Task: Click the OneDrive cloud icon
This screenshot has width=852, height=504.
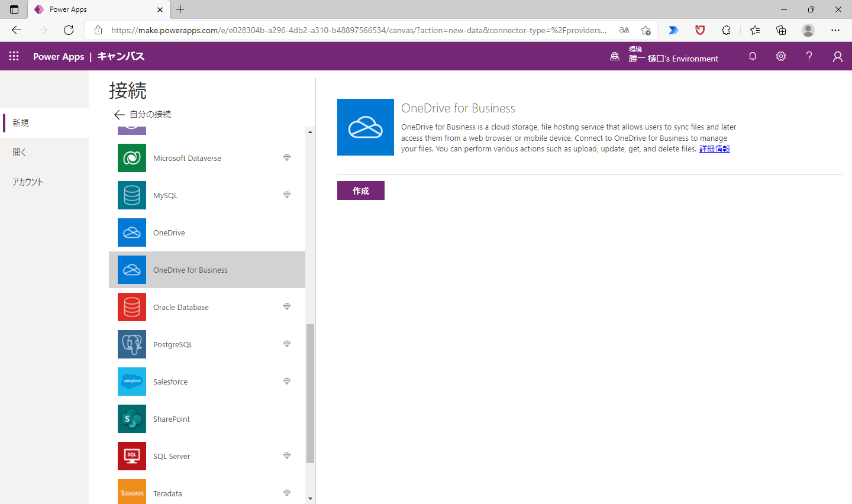Action: 132,232
